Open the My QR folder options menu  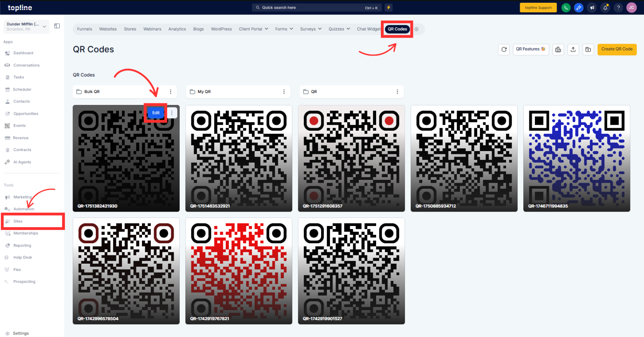click(x=284, y=92)
